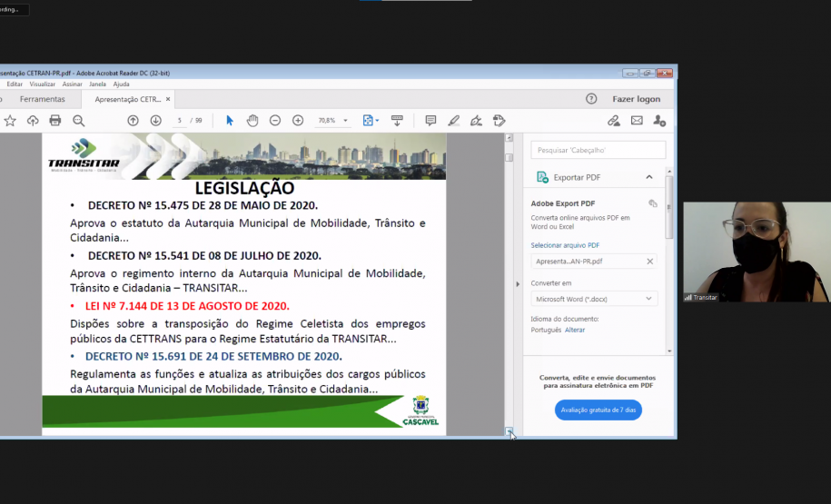The width and height of the screenshot is (831, 504).
Task: Click the Pesquisar 'Cabeçalho' search field
Action: pyautogui.click(x=598, y=150)
